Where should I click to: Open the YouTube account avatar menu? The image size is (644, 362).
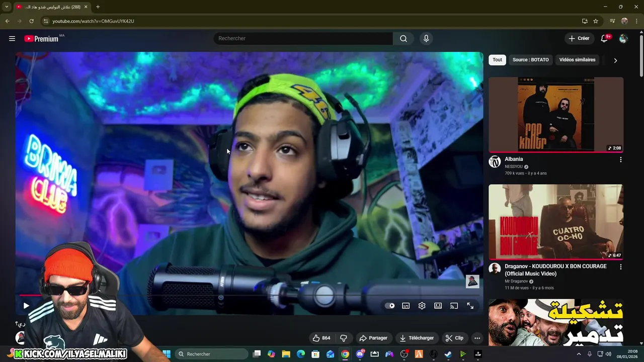[x=623, y=39]
